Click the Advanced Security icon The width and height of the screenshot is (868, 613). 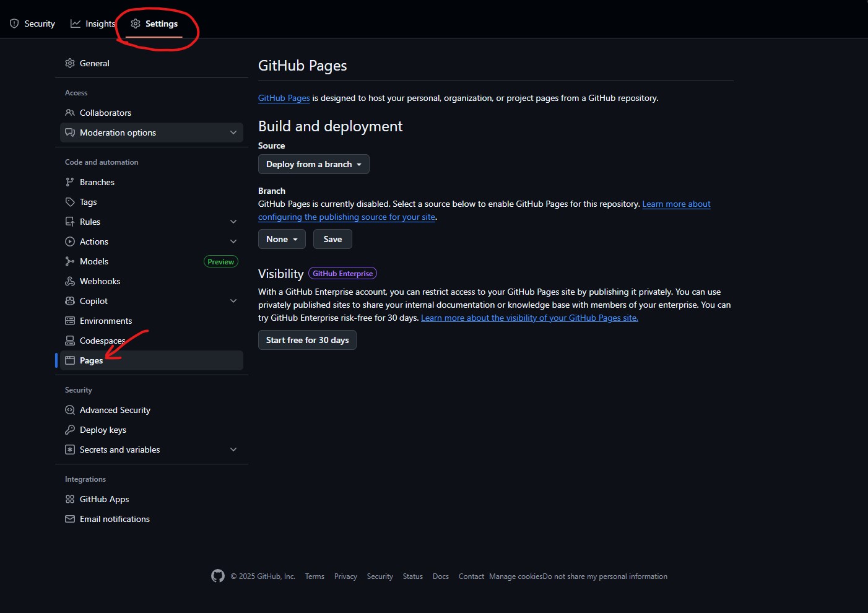[70, 410]
